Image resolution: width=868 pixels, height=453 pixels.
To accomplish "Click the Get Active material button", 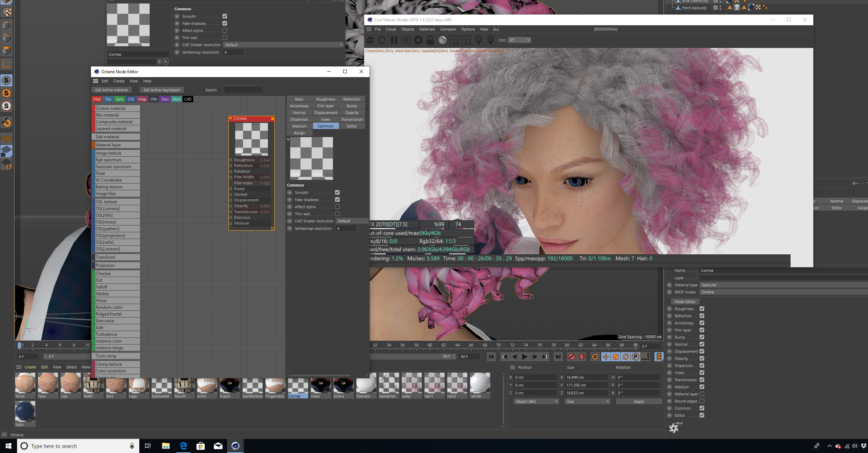I will [x=111, y=90].
